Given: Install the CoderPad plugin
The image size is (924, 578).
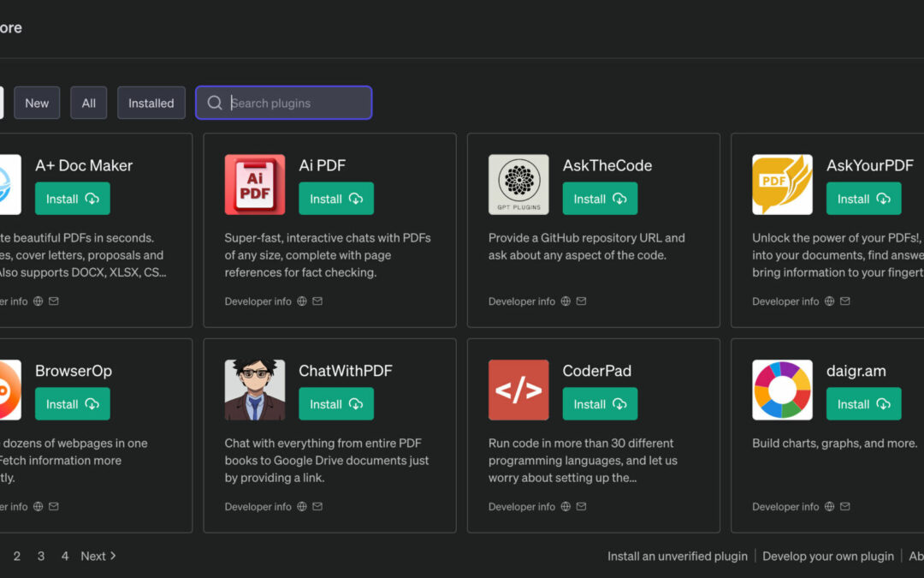Looking at the screenshot, I should coord(599,403).
